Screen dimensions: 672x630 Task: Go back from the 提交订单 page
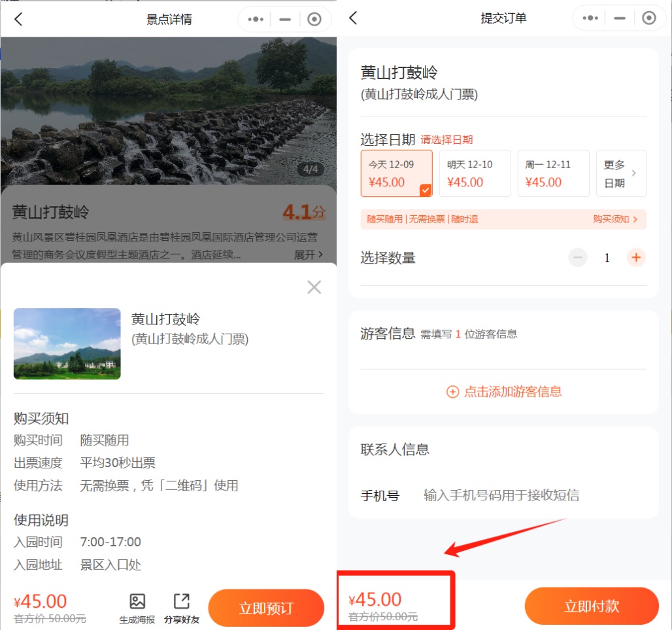(x=353, y=18)
